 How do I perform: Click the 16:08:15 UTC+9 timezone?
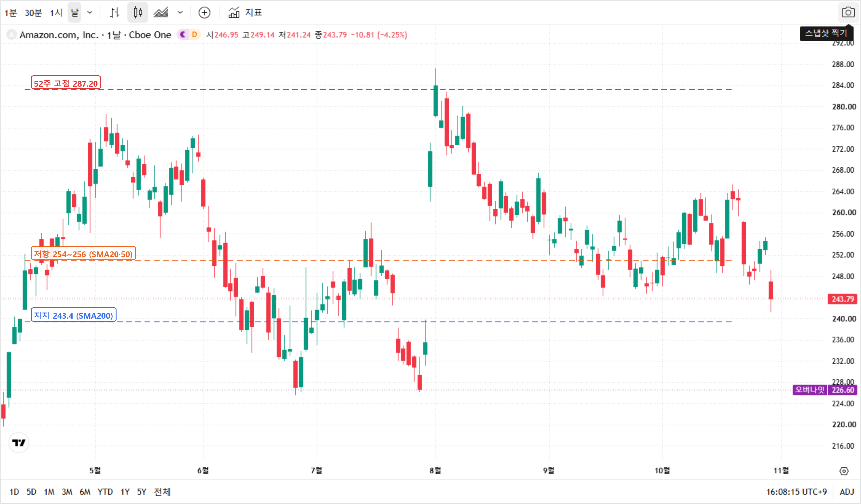tap(796, 492)
